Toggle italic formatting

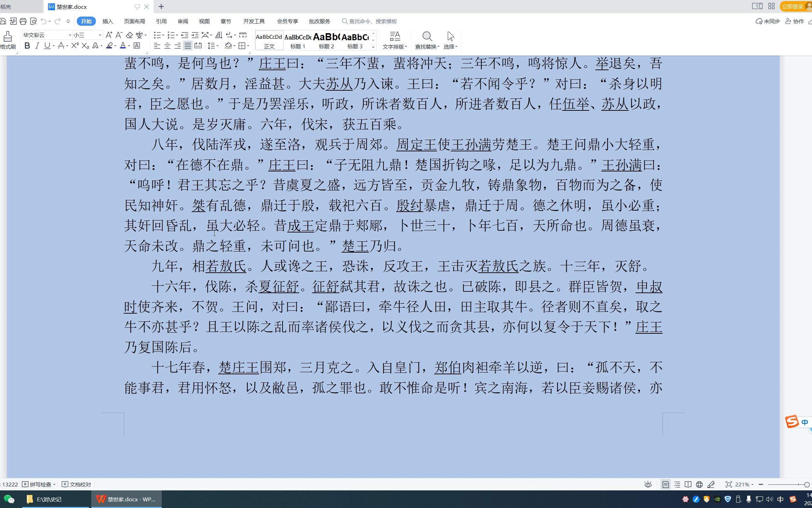37,46
